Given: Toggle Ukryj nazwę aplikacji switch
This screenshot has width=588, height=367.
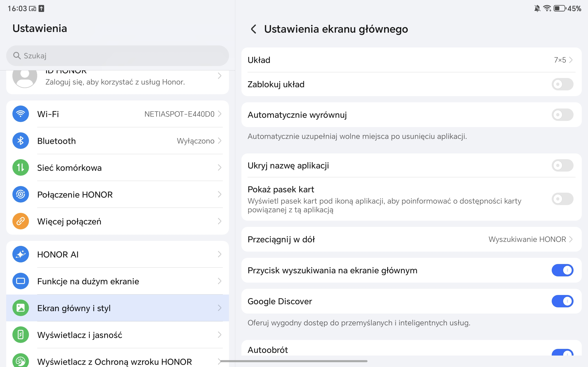Looking at the screenshot, I should pos(562,166).
